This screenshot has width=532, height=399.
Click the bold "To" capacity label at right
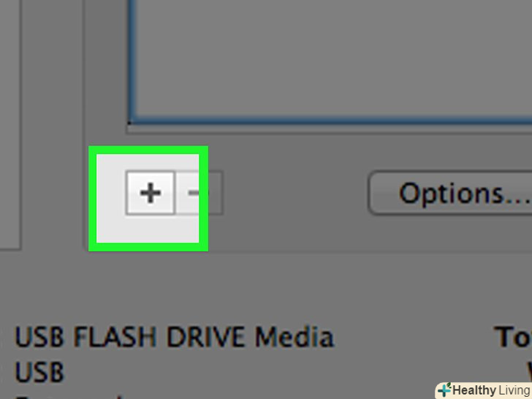[513, 337]
